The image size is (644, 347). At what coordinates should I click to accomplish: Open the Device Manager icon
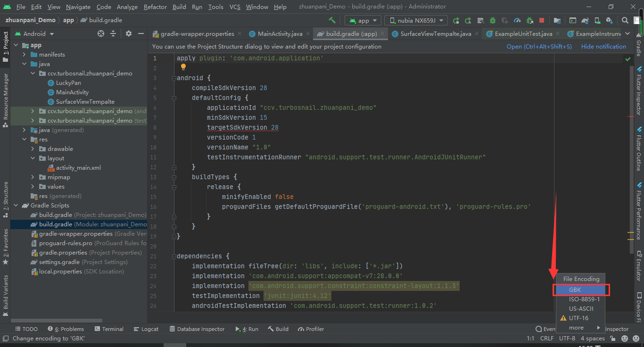click(598, 21)
